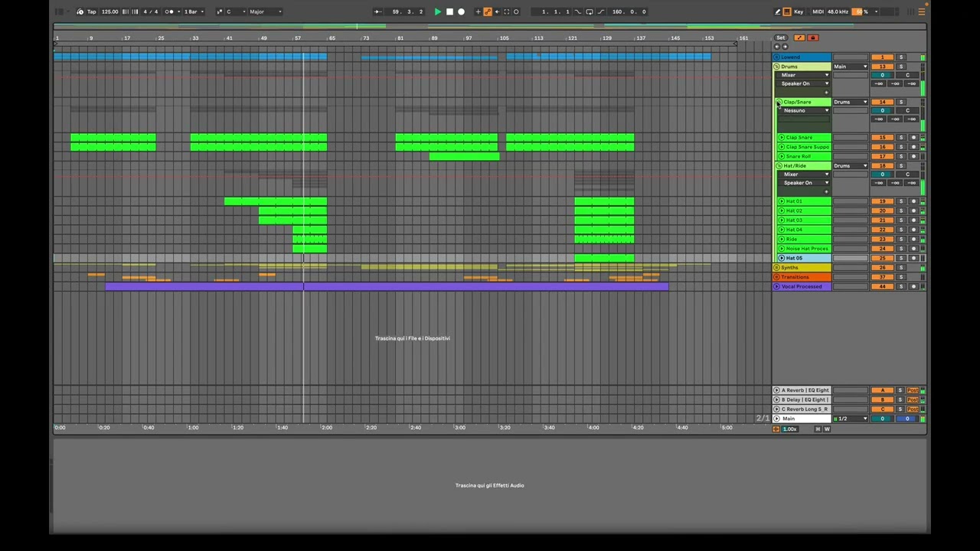This screenshot has height=551, width=980.
Task: Select the 125.00 tempo field
Action: coord(110,11)
